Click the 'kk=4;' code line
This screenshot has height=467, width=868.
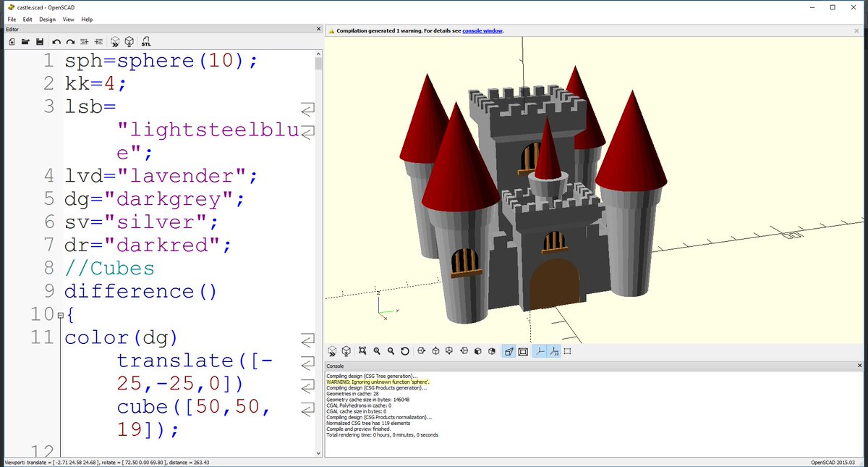point(95,83)
